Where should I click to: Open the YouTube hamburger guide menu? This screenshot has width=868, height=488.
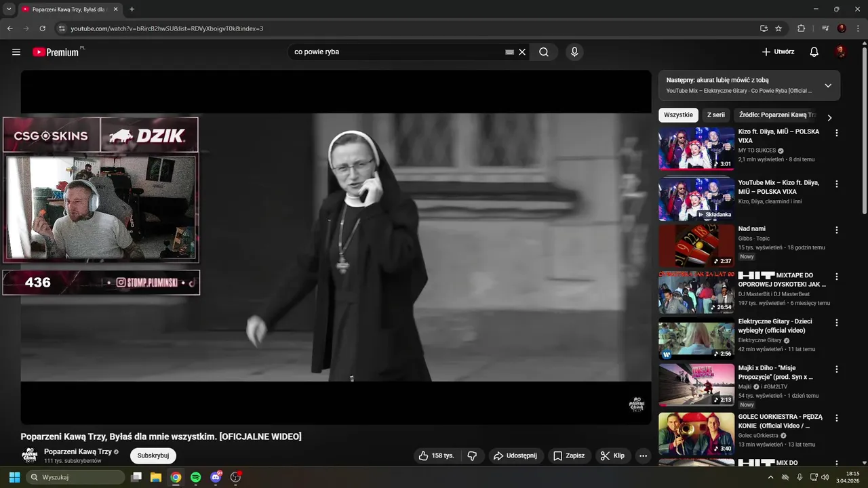pyautogui.click(x=16, y=52)
